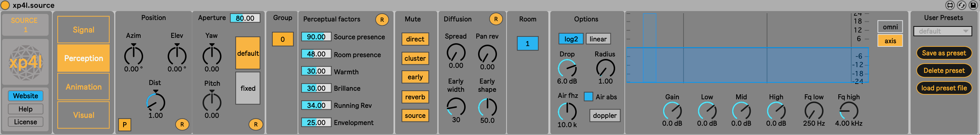Click the device activator circle beside xp4l.source
This screenshot has width=980, height=135.
click(x=5, y=5)
